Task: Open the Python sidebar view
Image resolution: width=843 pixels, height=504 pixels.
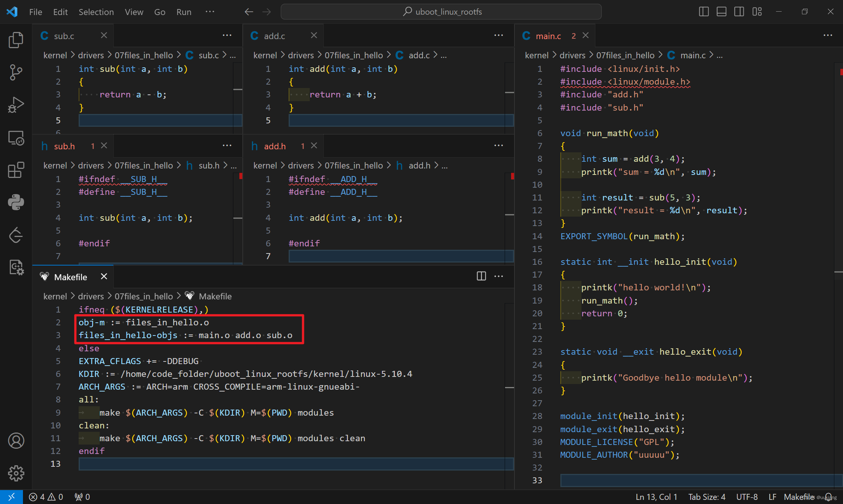Action: [x=16, y=202]
